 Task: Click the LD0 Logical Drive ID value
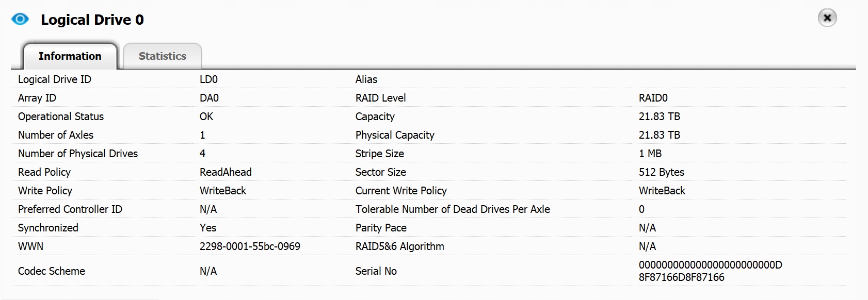[208, 79]
